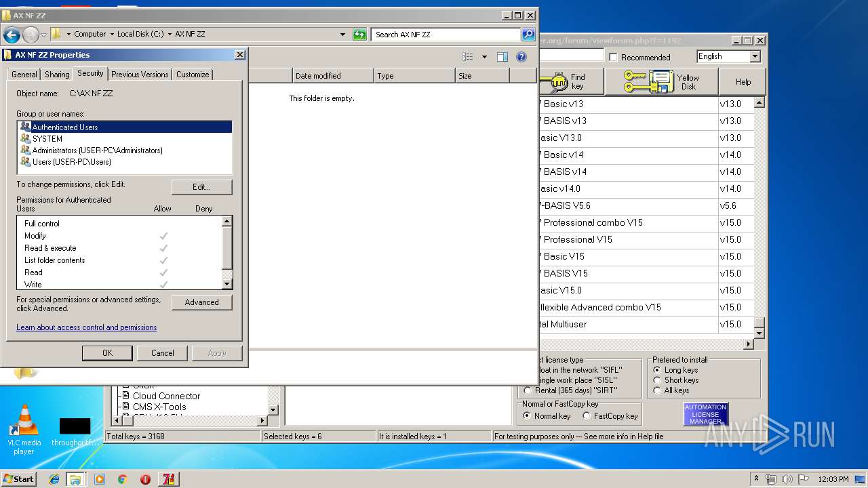Open the address bar path dropdown
The height and width of the screenshot is (488, 868).
[x=342, y=35]
